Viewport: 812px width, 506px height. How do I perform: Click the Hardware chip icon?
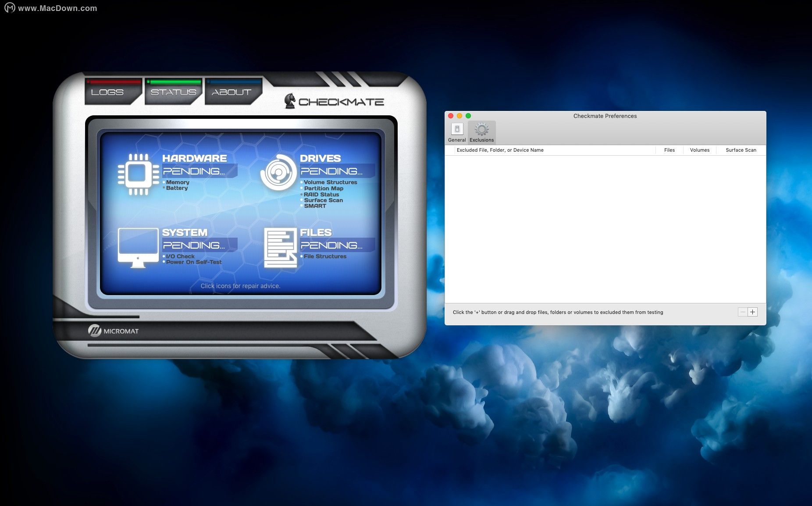tap(138, 174)
